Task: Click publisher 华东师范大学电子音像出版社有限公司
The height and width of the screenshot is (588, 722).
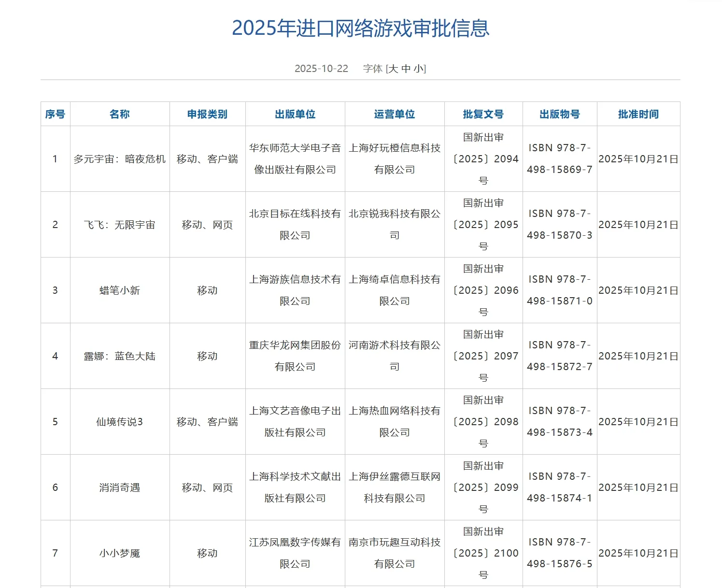Action: 295,159
